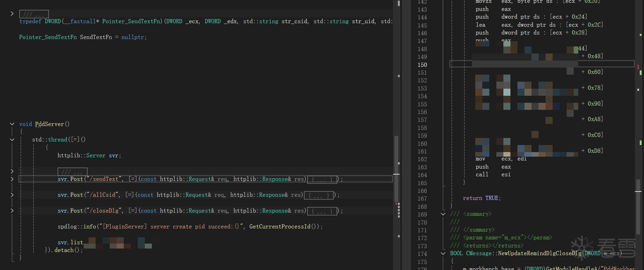Click '+ 0x48]' offset at line 149
Viewport: 644px width, 270px height.
(x=592, y=56)
